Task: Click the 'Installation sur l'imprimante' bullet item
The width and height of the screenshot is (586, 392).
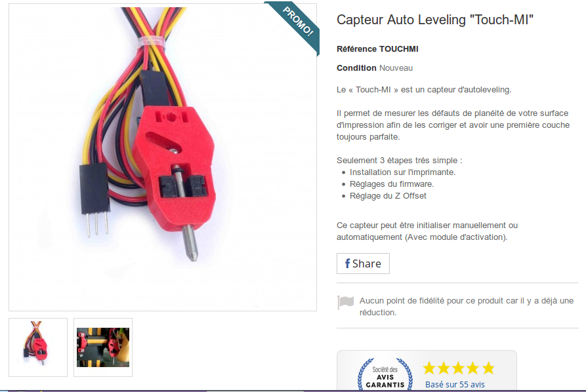Action: [402, 172]
